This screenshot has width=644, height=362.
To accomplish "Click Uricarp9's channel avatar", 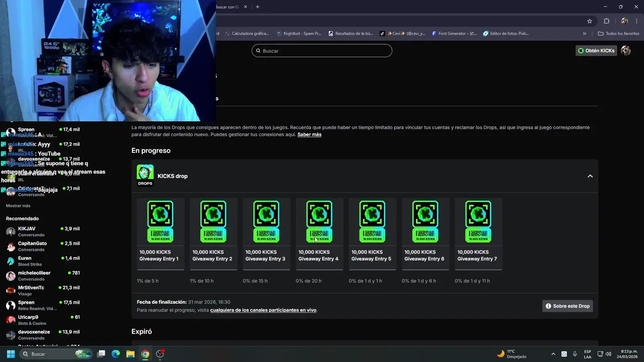I will point(11,320).
